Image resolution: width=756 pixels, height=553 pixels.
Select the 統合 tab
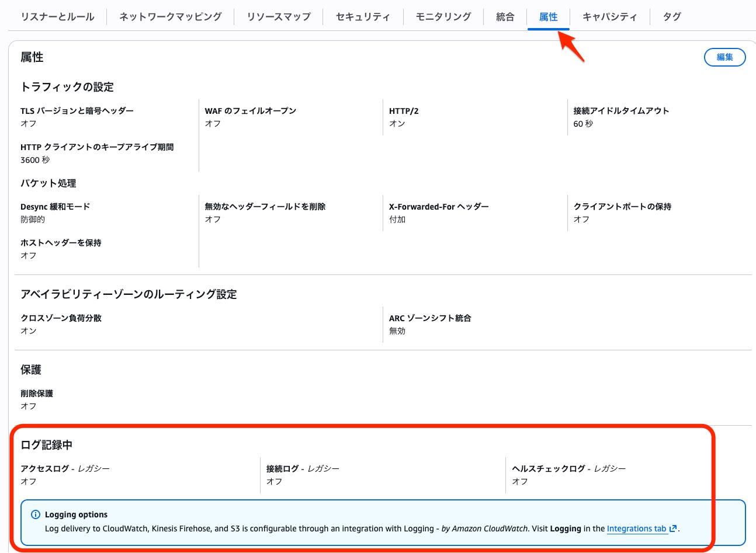point(505,16)
